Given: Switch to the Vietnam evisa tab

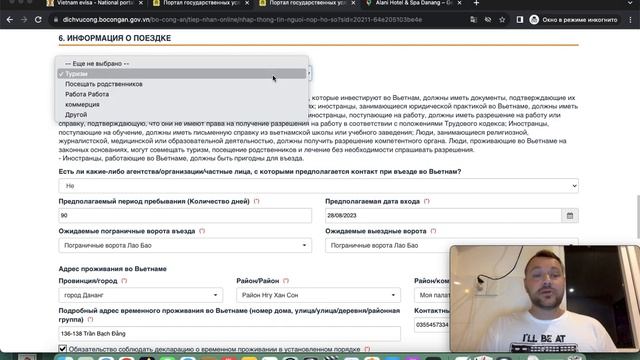Looking at the screenshot, I should (x=95, y=3).
